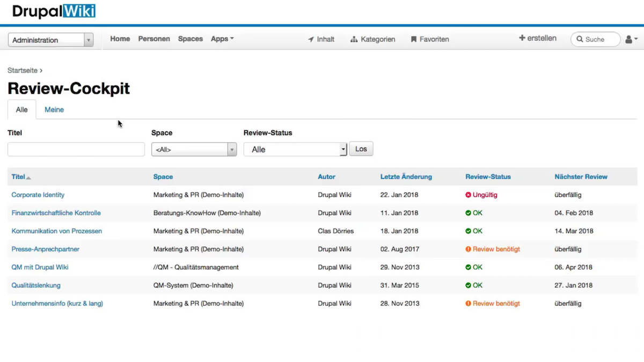Viewport: 644px width, 362px height.
Task: Open the Administration dropdown
Action: click(51, 40)
